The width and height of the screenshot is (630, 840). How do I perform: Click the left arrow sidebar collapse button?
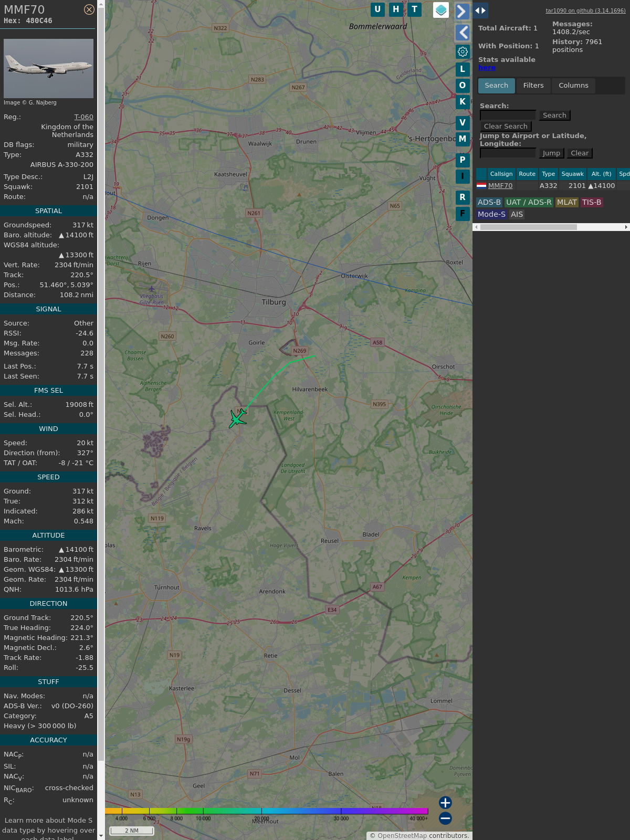pos(462,33)
